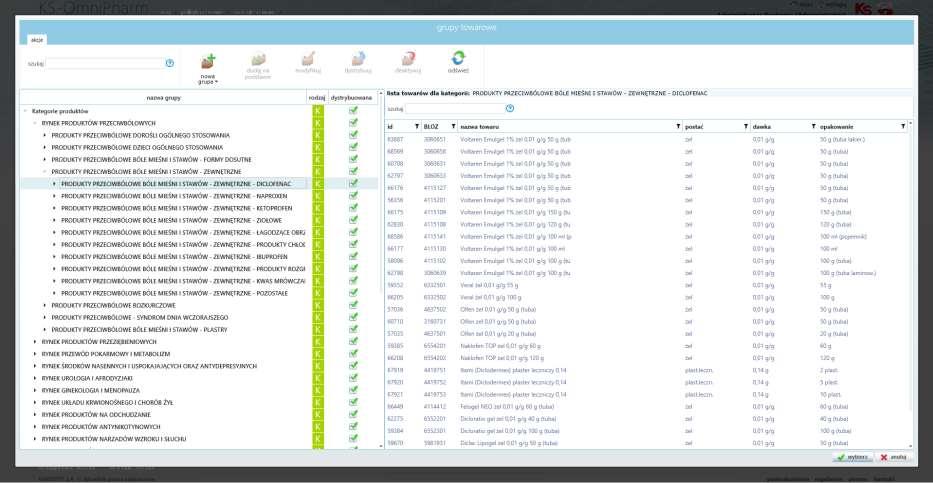Toggle 'dystrybuowana' checkbox for the KETOPROFEN row
Screen dimensions: 933x483
(x=353, y=208)
